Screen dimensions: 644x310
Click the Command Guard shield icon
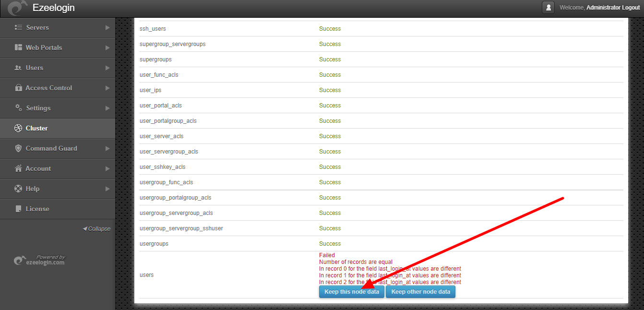pyautogui.click(x=19, y=148)
